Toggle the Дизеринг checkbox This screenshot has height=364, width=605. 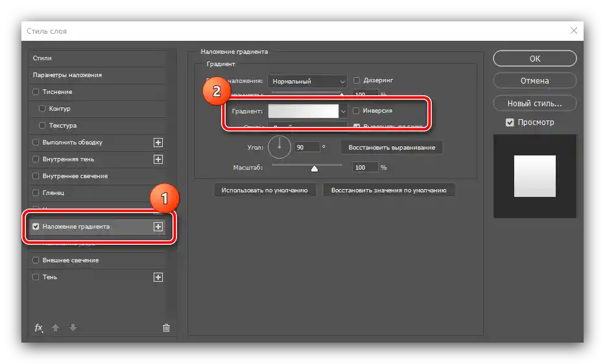click(x=357, y=80)
